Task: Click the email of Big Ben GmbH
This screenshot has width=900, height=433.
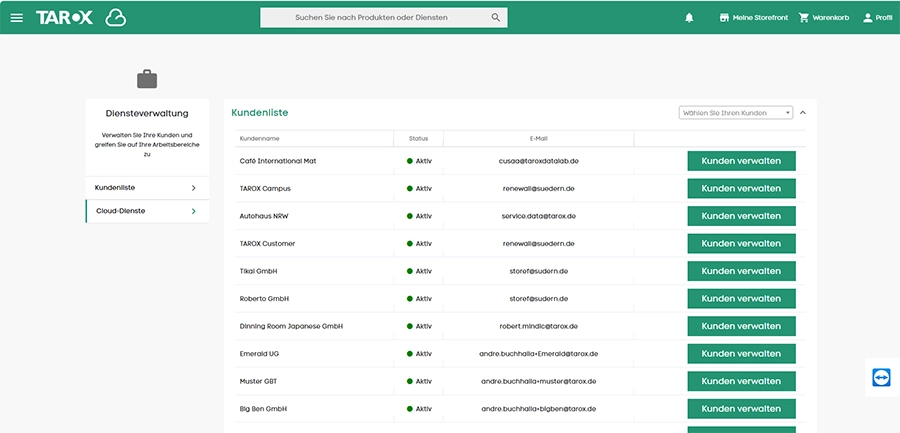Action: tap(538, 409)
